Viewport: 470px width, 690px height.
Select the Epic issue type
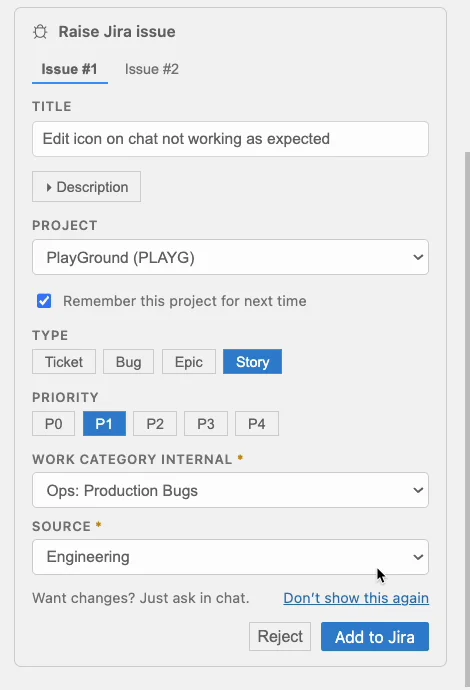(x=189, y=362)
